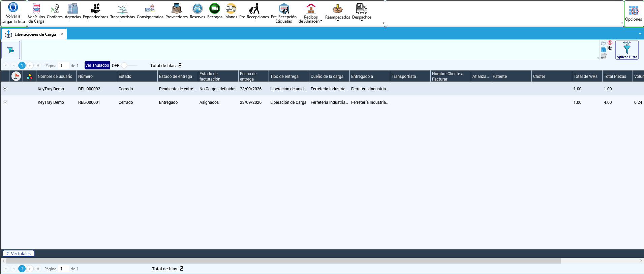Click the top Página number field
Image resolution: width=644 pixels, height=274 pixels.
tap(64, 65)
